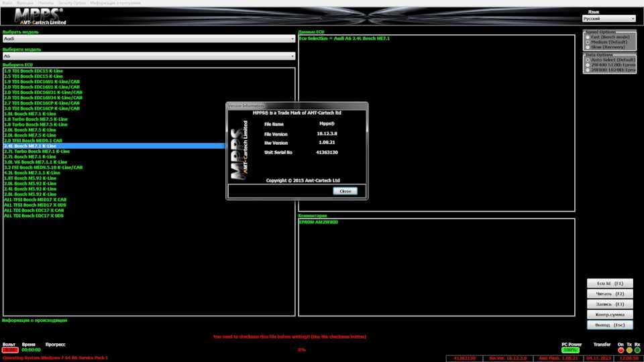Click the Ecu Id (F1) button
644x362 pixels.
pos(610,283)
